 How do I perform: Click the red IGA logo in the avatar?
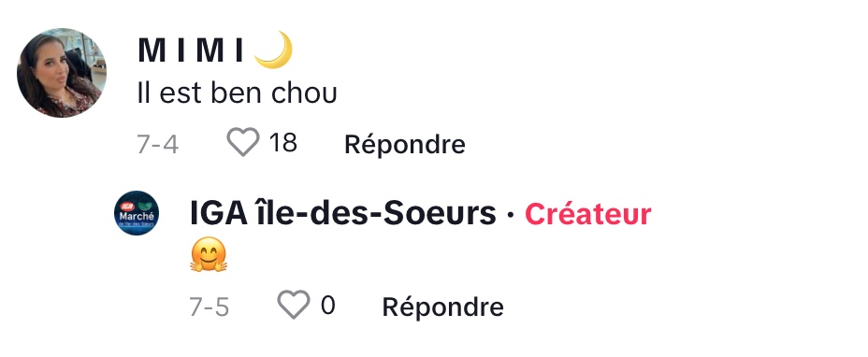[128, 207]
